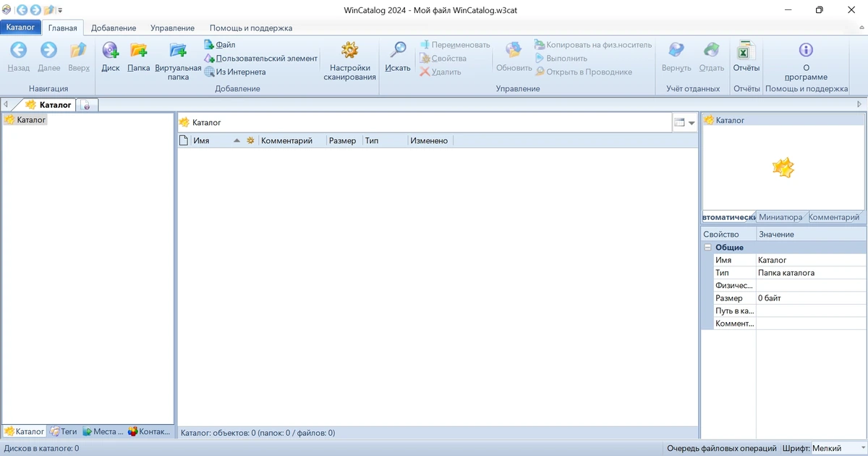868x456 pixels.
Task: Show the Миниатюра preview tab
Action: 780,217
